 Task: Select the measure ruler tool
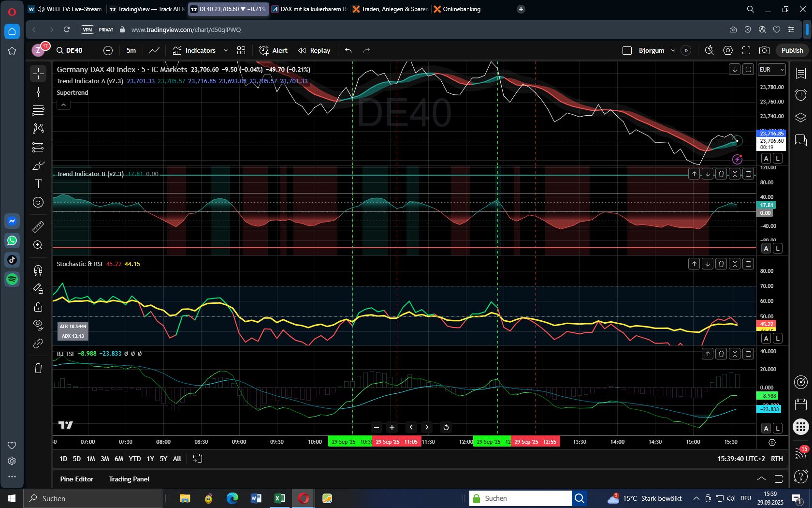[38, 226]
